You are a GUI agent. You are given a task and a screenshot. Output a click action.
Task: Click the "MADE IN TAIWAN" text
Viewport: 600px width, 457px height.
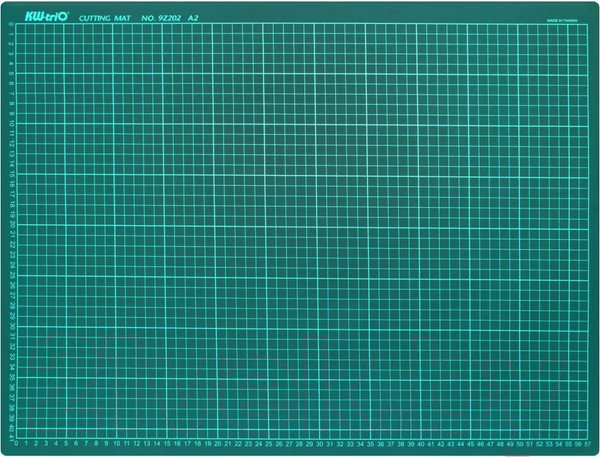pos(562,21)
